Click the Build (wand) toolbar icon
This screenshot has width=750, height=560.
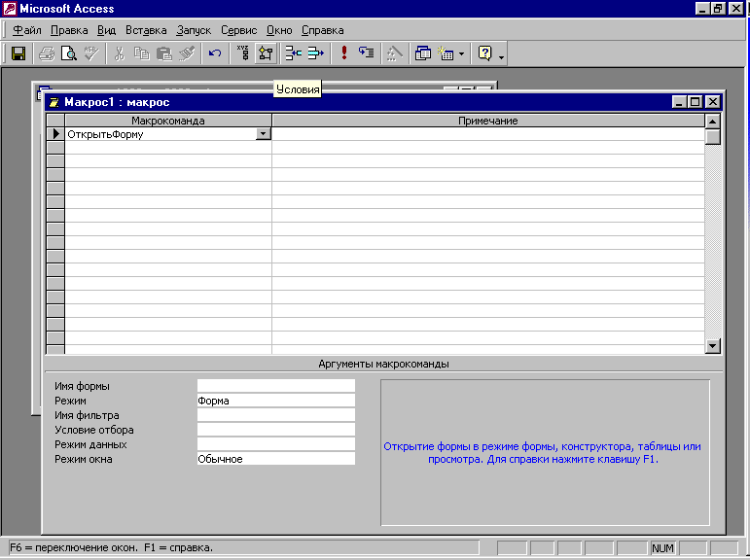(395, 53)
